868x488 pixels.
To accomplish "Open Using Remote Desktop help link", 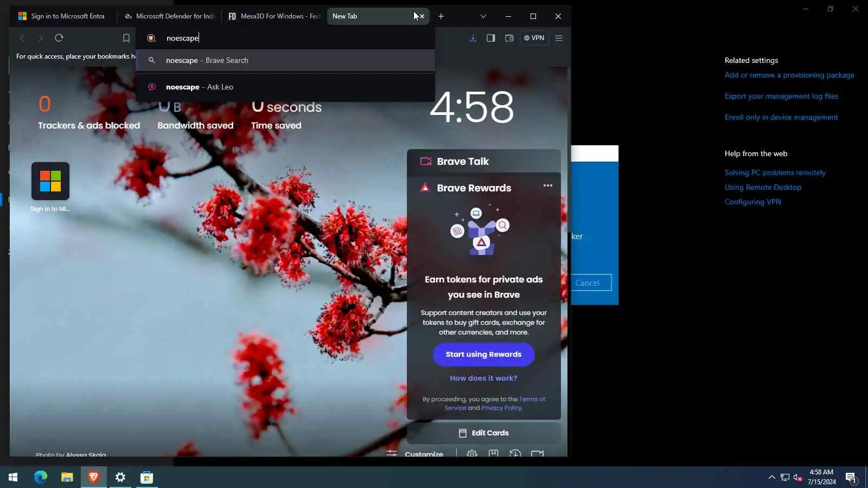I will (x=763, y=188).
